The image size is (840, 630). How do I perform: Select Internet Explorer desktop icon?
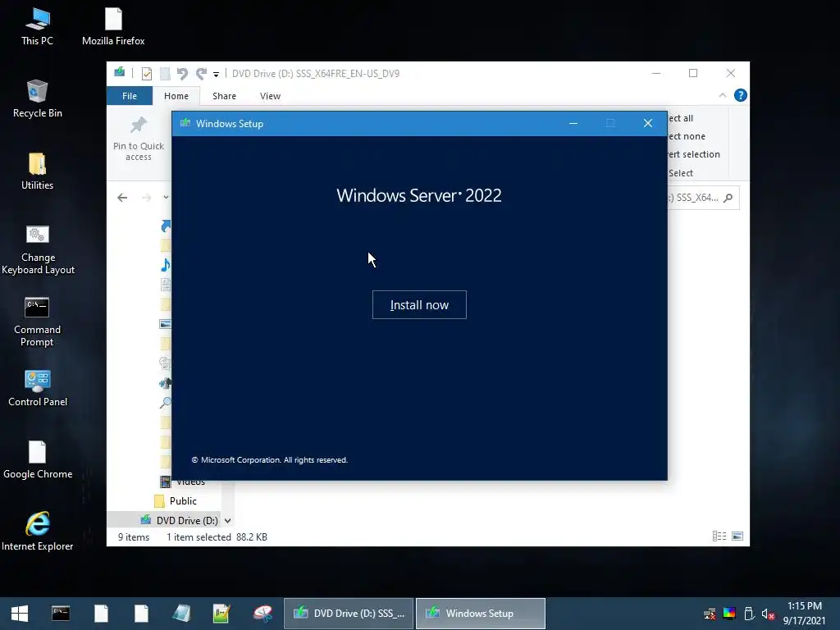click(38, 532)
